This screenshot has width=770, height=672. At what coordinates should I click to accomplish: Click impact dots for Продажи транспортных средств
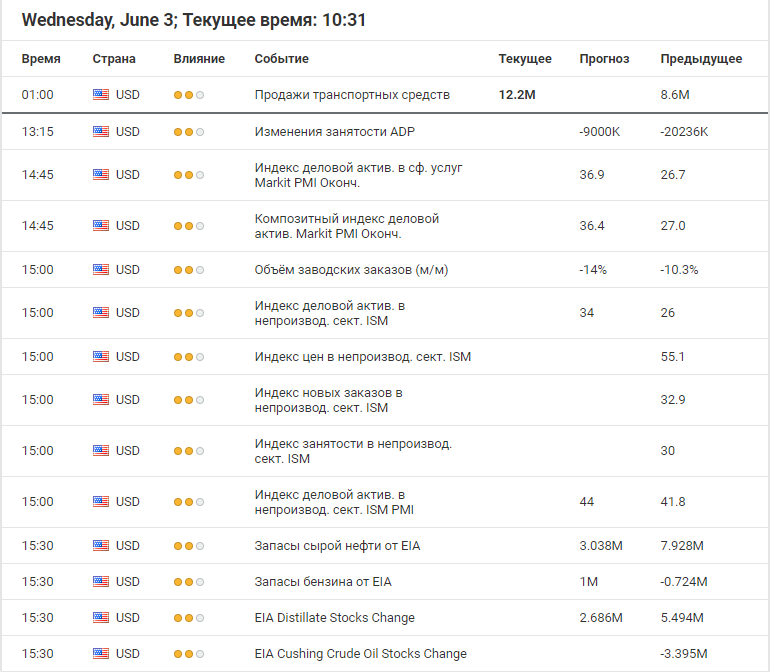point(189,95)
